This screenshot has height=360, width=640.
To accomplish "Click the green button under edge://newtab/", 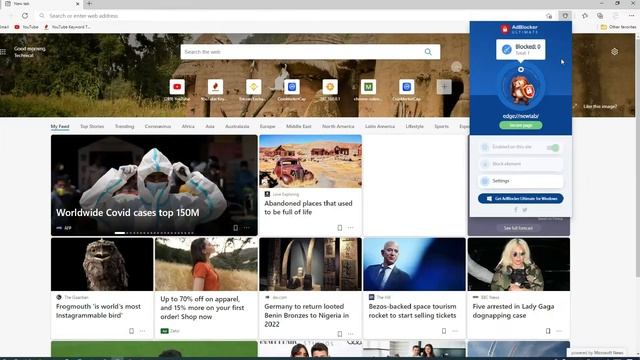I will coord(521,125).
